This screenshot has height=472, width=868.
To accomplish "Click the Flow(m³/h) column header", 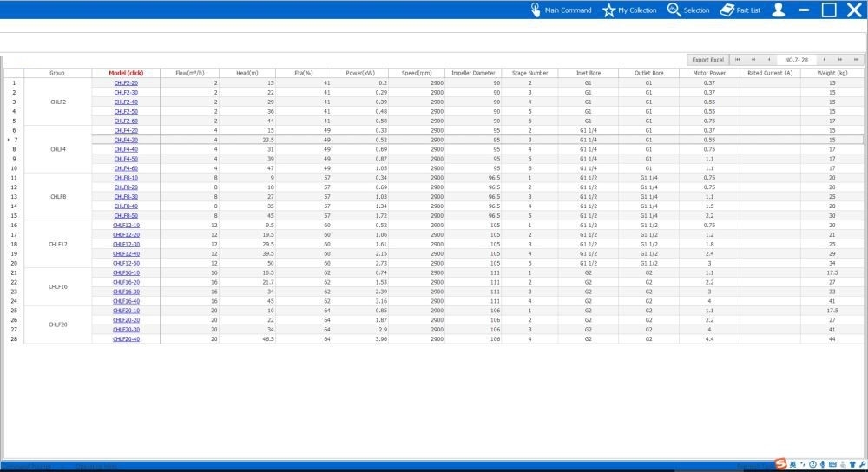I will (190, 73).
